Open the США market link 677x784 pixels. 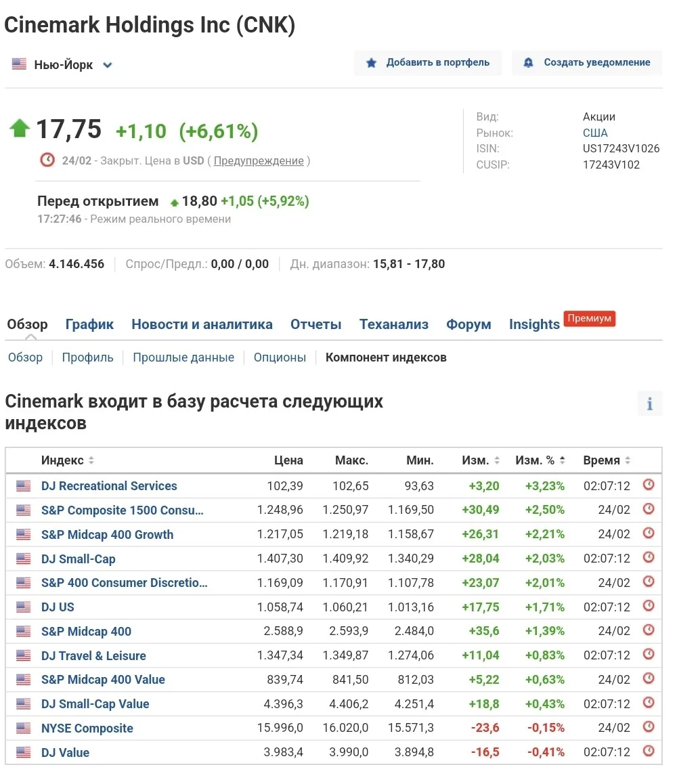click(x=595, y=133)
